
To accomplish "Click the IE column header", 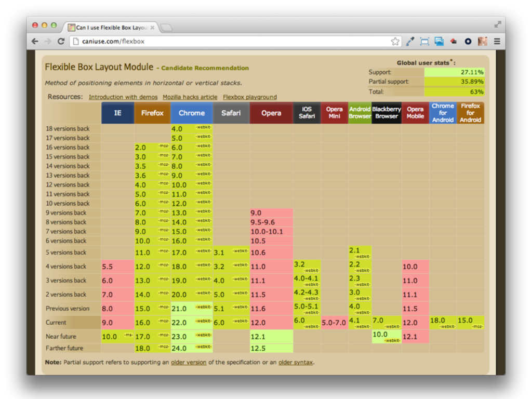I will [x=117, y=113].
